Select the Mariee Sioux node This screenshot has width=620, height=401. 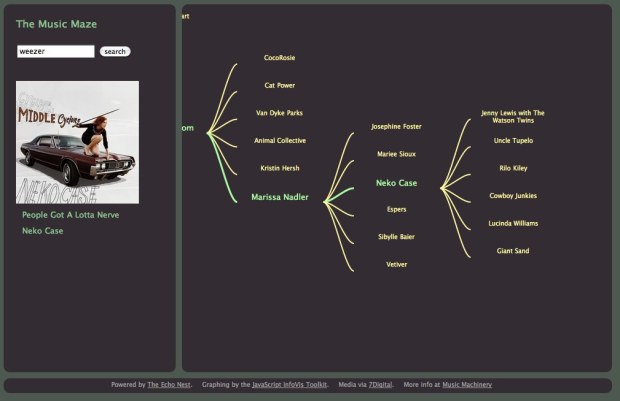click(x=396, y=154)
